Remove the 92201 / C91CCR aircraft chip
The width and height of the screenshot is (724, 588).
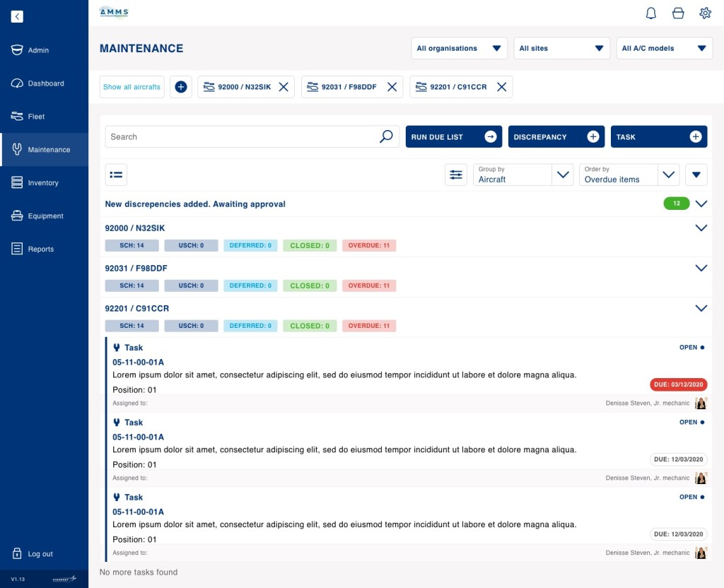pyautogui.click(x=501, y=87)
